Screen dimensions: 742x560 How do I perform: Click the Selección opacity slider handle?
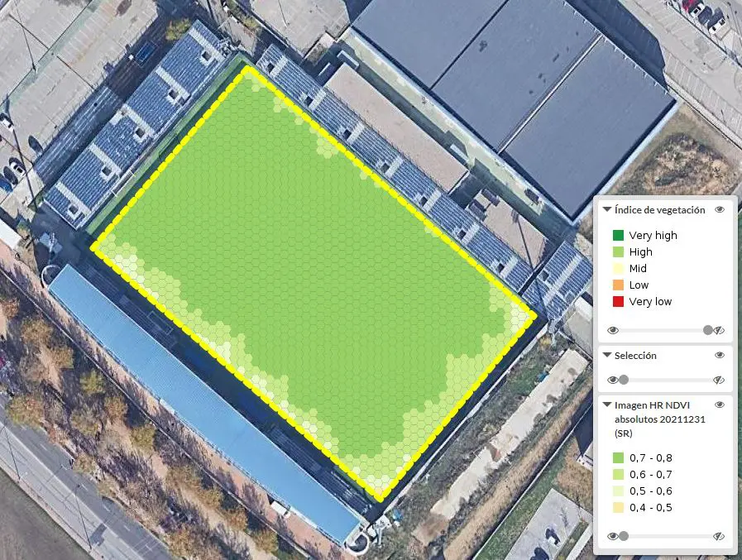pyautogui.click(x=624, y=380)
